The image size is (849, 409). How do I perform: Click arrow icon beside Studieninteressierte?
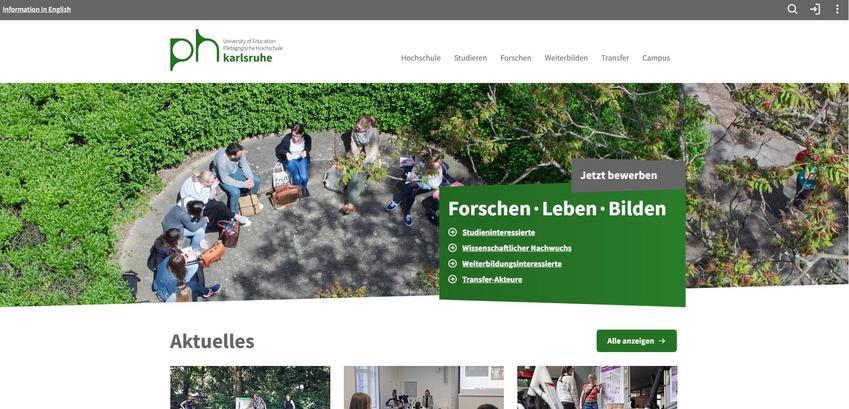coord(453,232)
